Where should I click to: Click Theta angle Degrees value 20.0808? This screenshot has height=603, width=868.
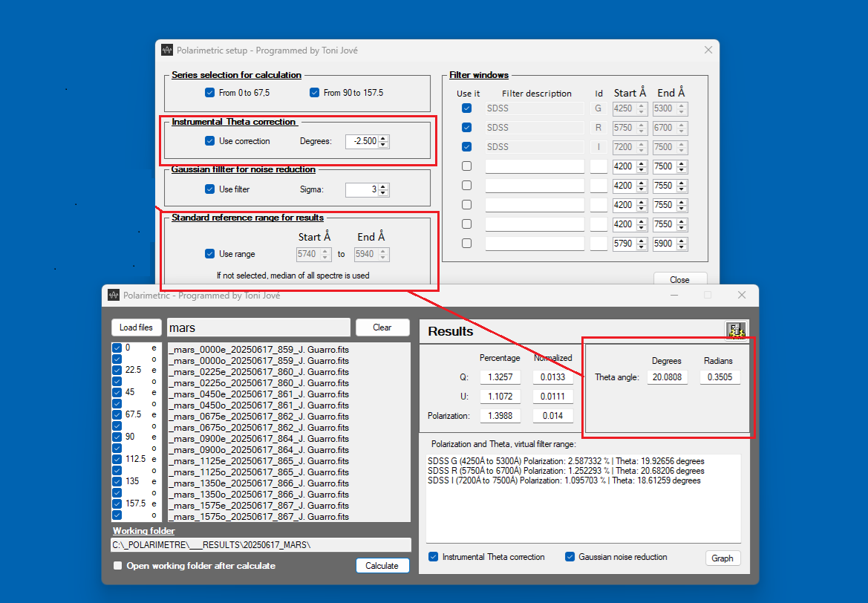667,377
